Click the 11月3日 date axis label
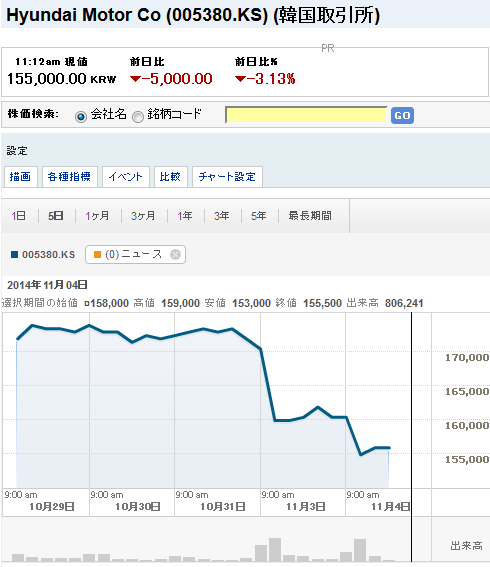 pyautogui.click(x=306, y=507)
